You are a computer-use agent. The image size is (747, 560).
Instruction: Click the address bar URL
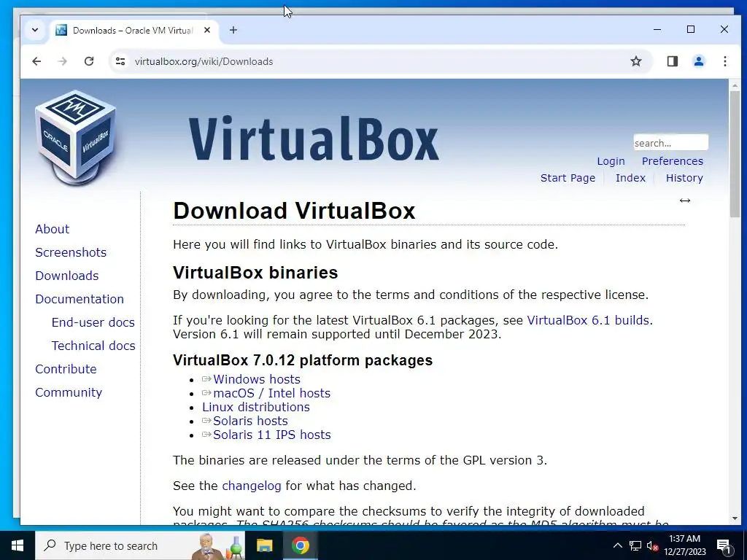point(204,61)
